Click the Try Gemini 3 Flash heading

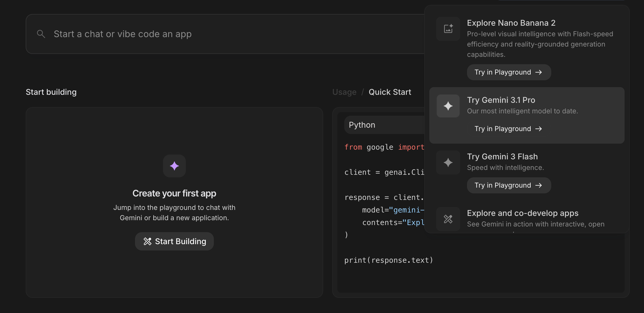pos(502,156)
